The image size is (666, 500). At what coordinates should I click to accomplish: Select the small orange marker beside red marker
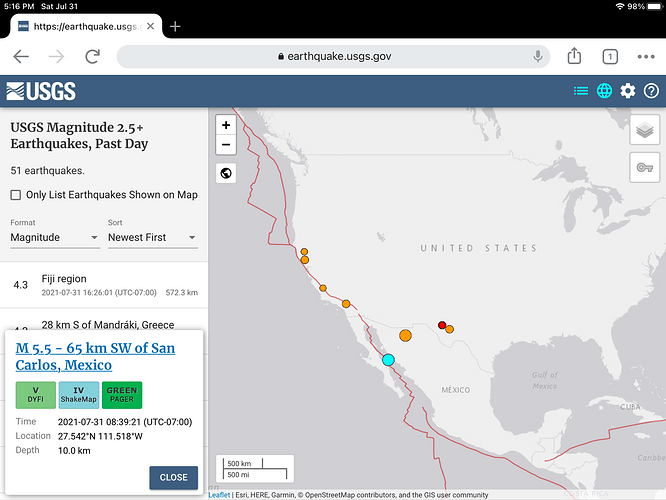pos(449,329)
